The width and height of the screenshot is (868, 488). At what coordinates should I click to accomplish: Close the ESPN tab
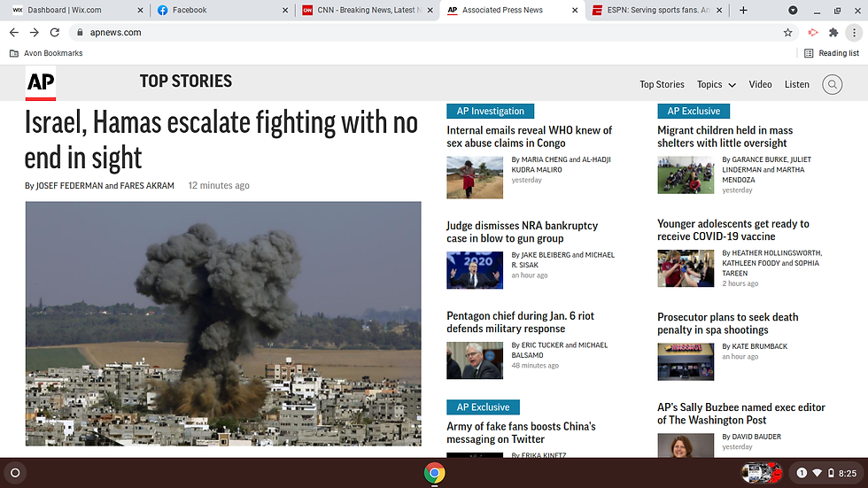[x=719, y=10]
